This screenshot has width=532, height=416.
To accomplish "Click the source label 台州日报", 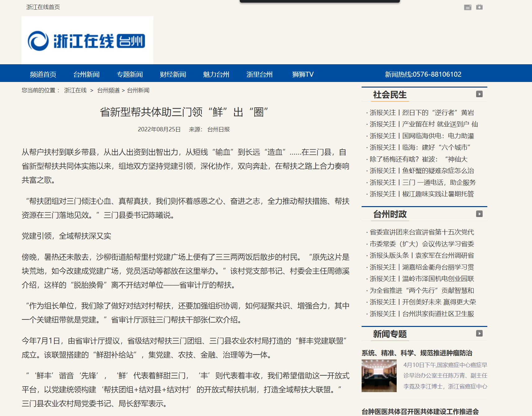I will pyautogui.click(x=219, y=129).
